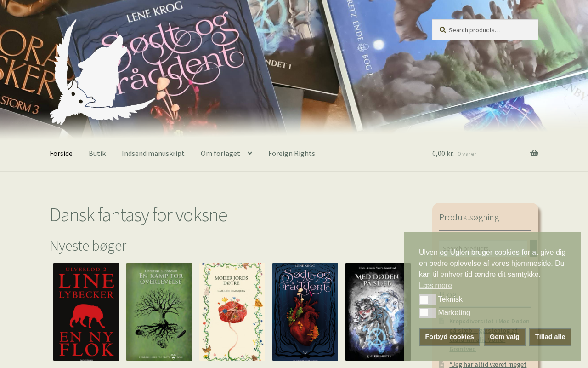The image size is (588, 368).
Task: Open cart total 0,00 kr. link
Action: (x=443, y=154)
